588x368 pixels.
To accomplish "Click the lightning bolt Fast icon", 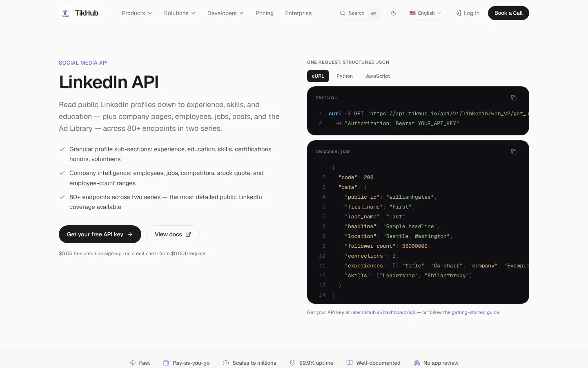I will point(133,363).
